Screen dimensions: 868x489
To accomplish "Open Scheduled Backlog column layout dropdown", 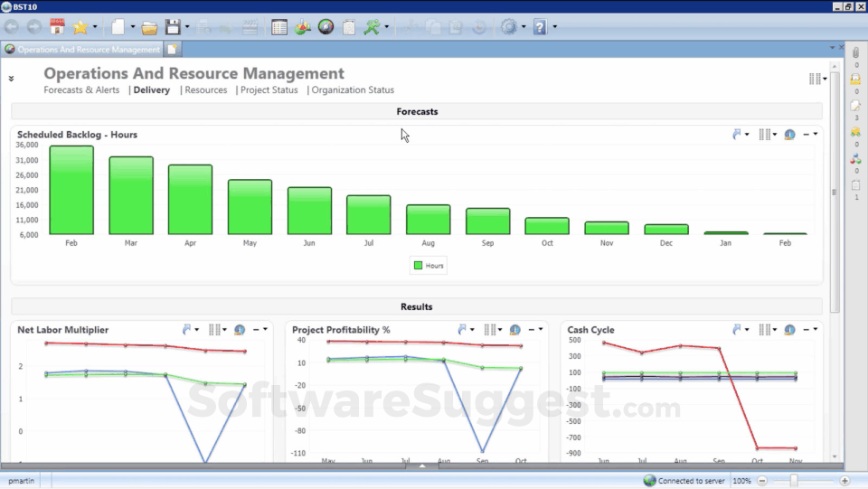I will tap(768, 135).
